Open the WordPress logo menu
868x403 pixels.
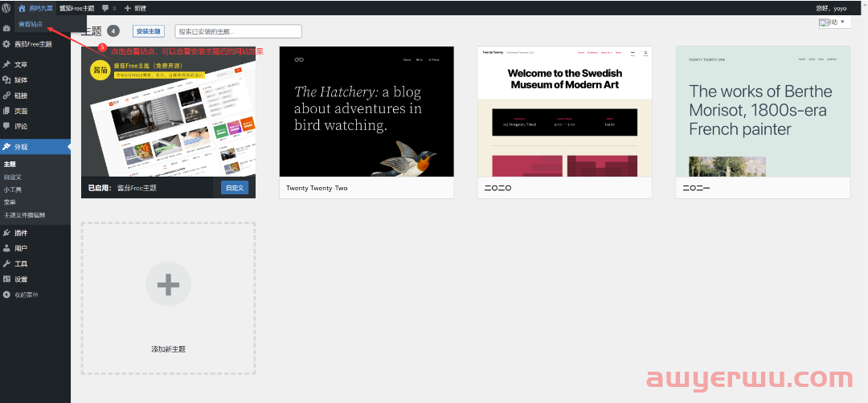click(6, 8)
